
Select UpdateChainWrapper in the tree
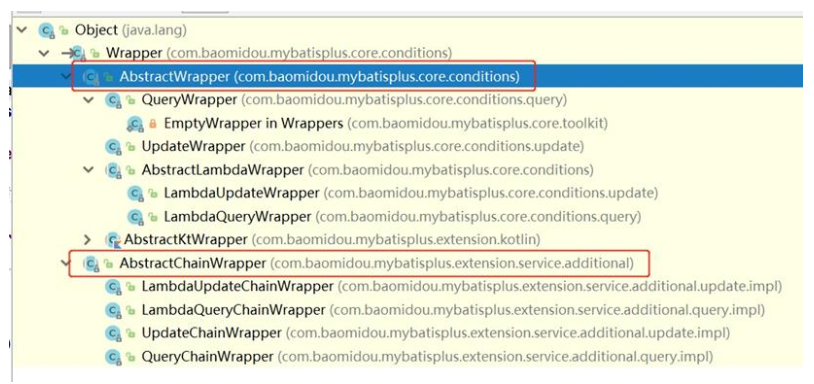coord(211,333)
